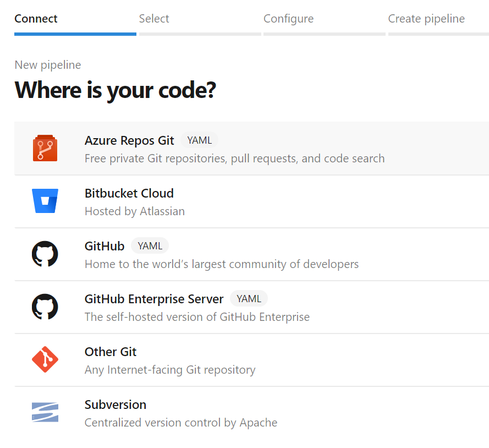Switch to the Select step tab
Image resolution: width=489 pixels, height=448 pixels.
point(154,19)
